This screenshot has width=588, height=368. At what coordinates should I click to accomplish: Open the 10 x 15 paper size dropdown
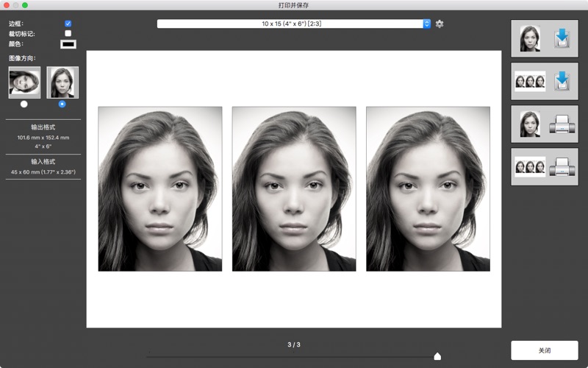293,24
